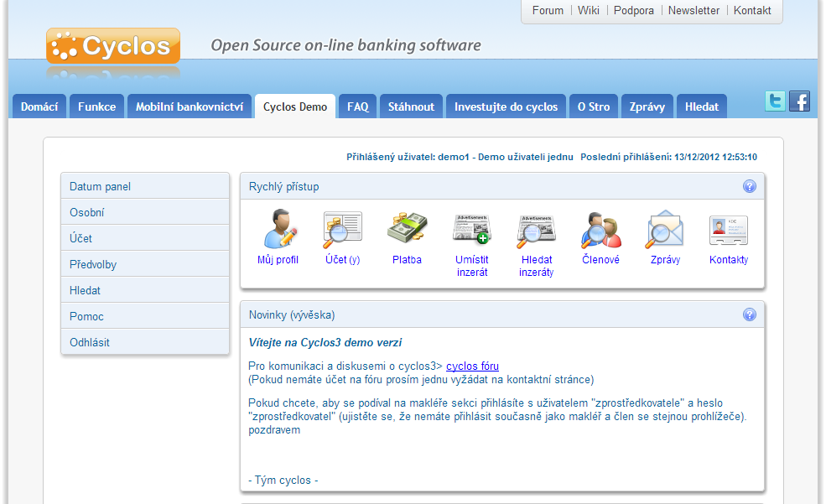Open the Investujte do cyclos tab
826x504 pixels.
tap(507, 107)
